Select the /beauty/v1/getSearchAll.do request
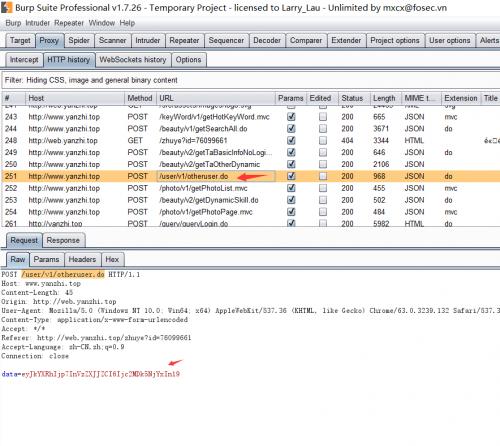The image size is (500, 446). coord(250,129)
